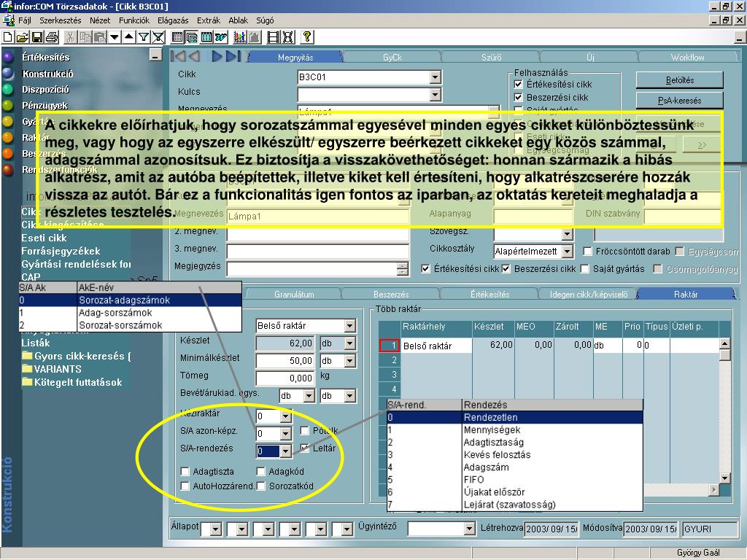The image size is (747, 560).
Task: Open Forrásjegyzékek in the sidebar
Action: pyautogui.click(x=61, y=251)
